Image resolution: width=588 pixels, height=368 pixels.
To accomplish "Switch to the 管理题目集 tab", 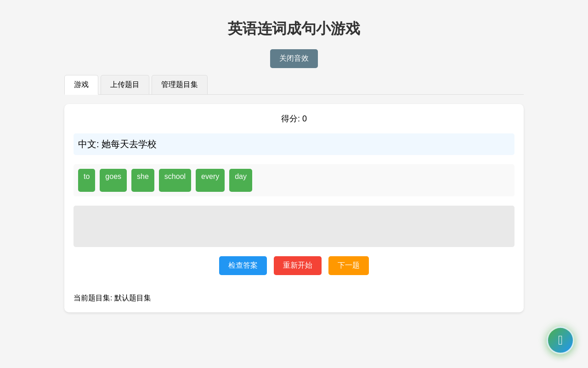I will point(179,85).
